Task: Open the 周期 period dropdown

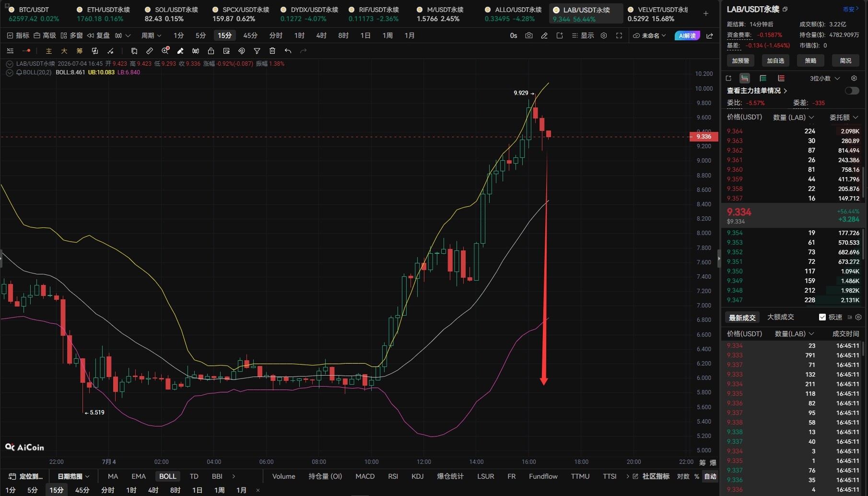Action: pos(151,35)
